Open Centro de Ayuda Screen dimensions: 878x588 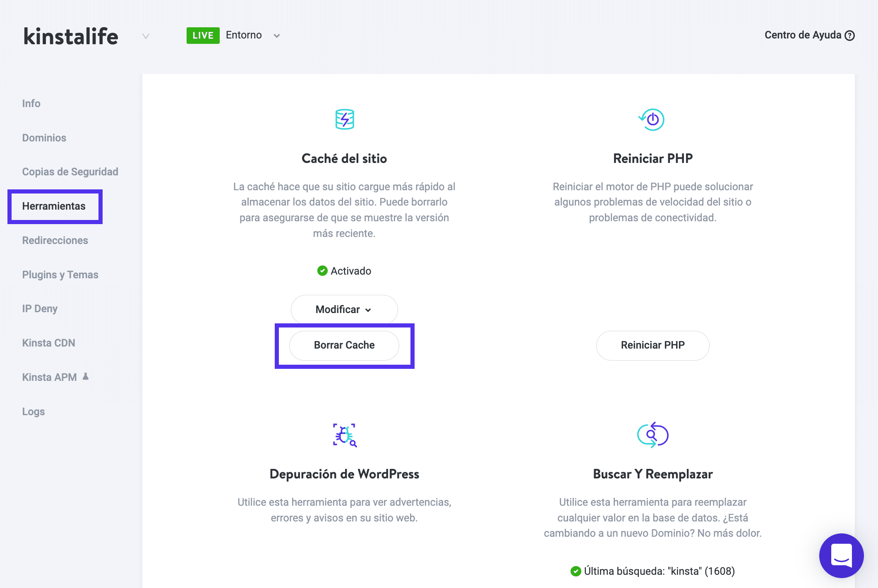coord(802,35)
